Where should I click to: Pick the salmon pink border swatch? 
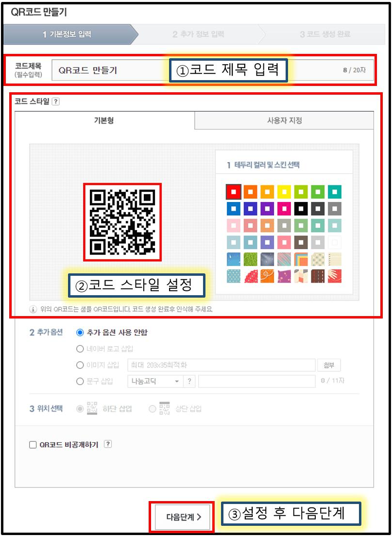251,225
